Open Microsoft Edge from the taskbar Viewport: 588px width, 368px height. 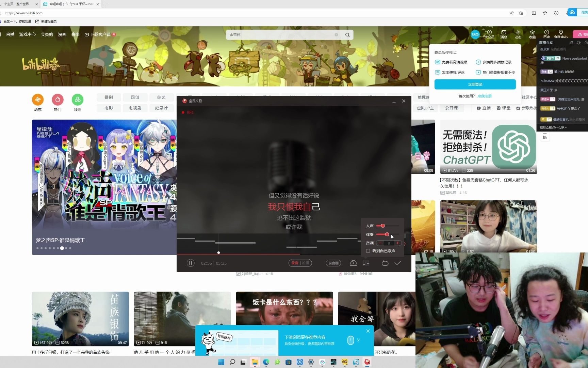click(x=266, y=362)
